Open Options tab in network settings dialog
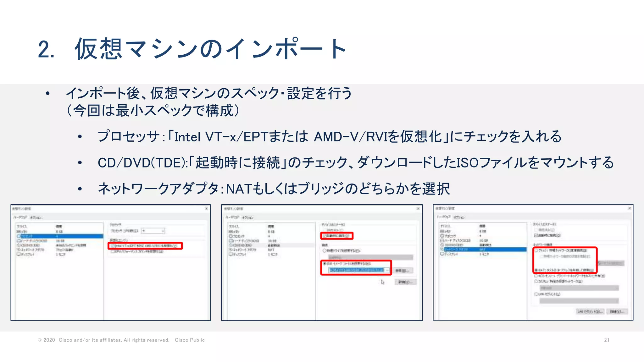Image resolution: width=644 pixels, height=362 pixels. click(459, 217)
